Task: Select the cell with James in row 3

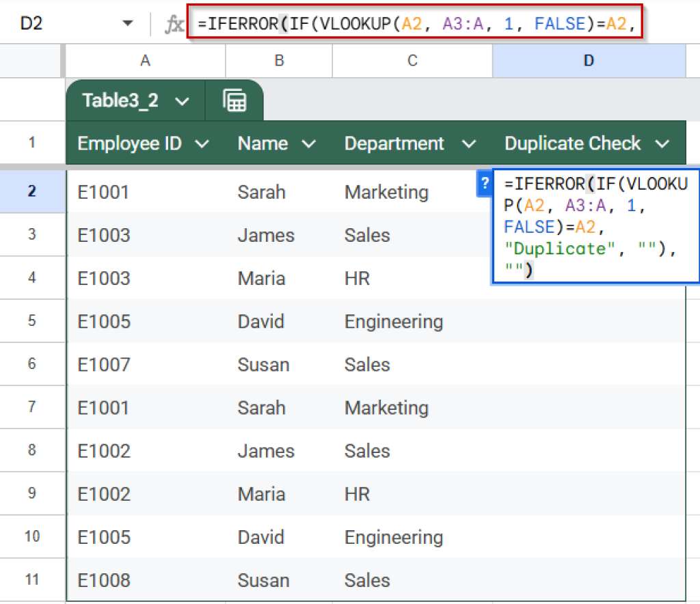Action: point(266,235)
